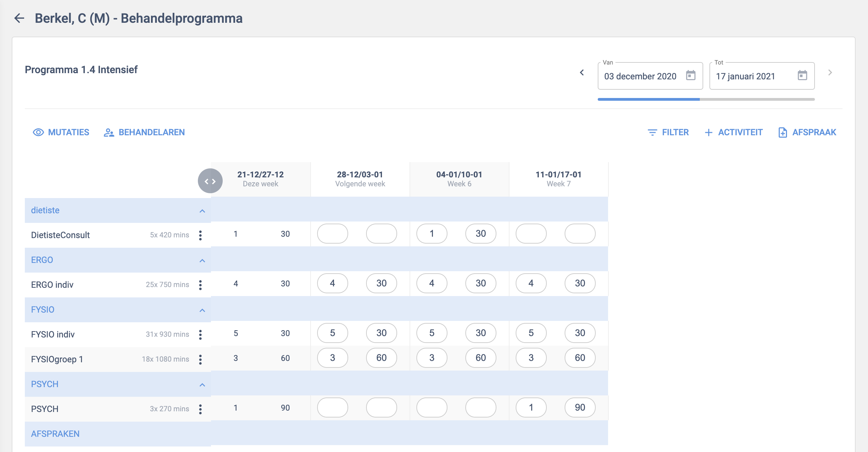Add a new Activiteit
Screen dimensions: 868x452
734,132
